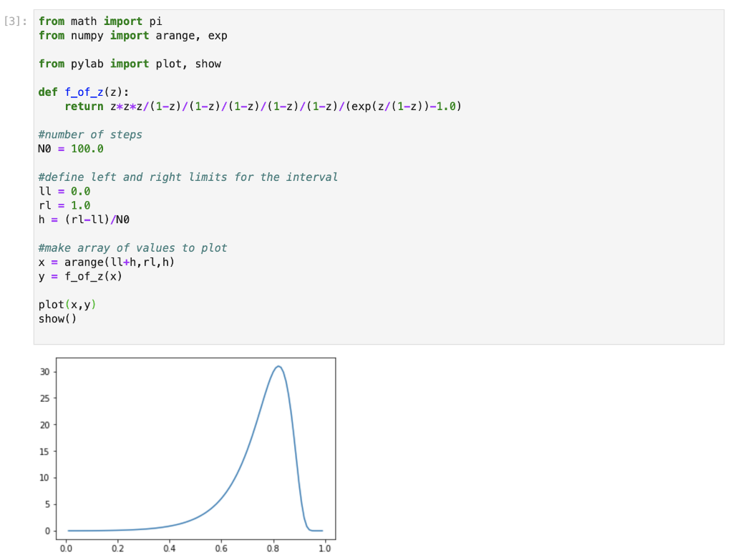This screenshot has height=560, width=733.
Task: Click the 'y = f_of_z(x)' line
Action: coord(80,276)
